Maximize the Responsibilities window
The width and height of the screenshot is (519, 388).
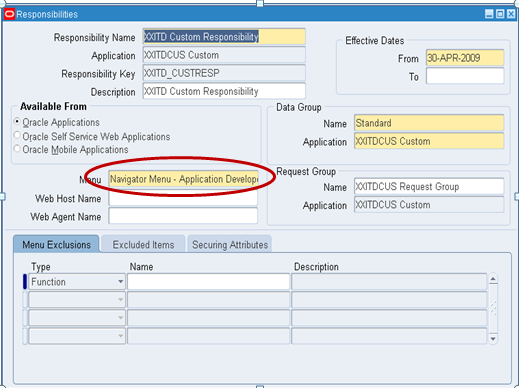pyautogui.click(x=500, y=14)
